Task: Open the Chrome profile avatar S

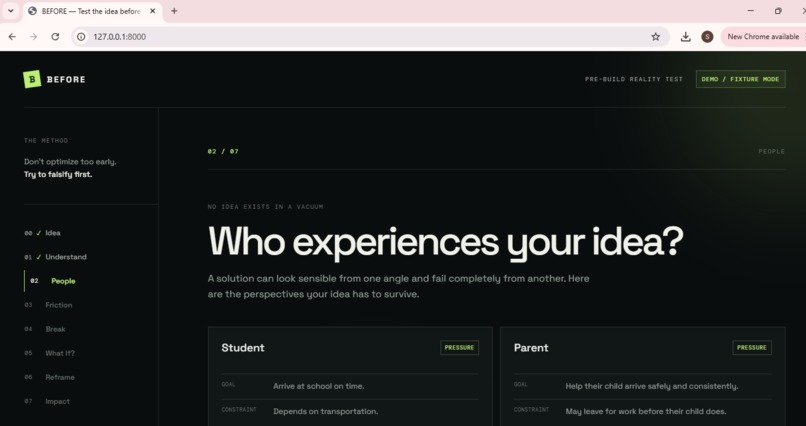Action: point(707,36)
